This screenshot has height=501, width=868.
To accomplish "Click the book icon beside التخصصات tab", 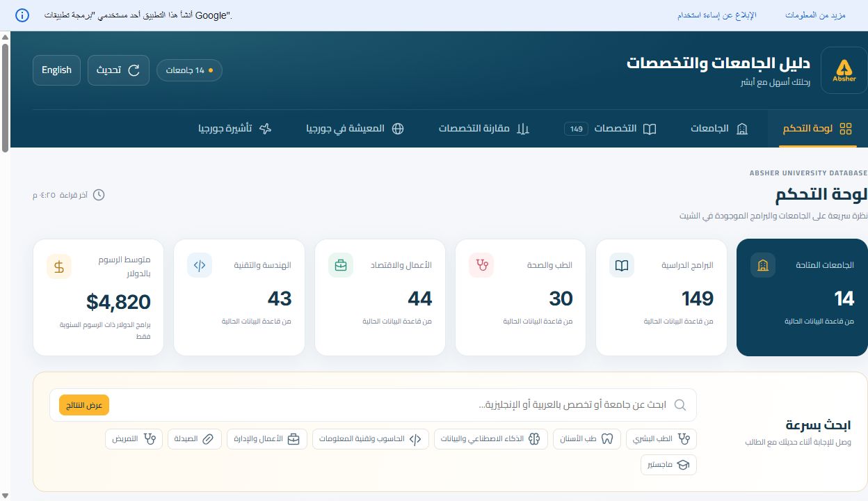I will point(650,129).
